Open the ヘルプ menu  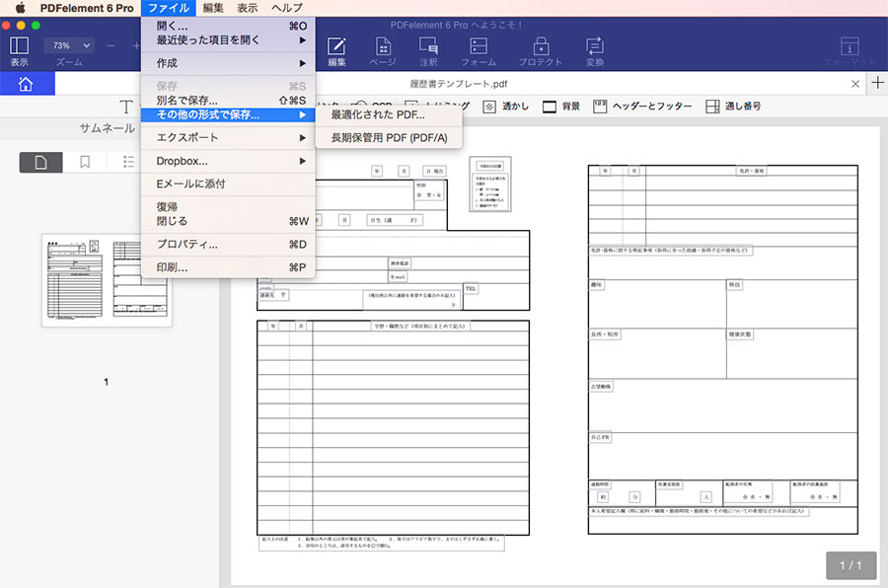[287, 8]
